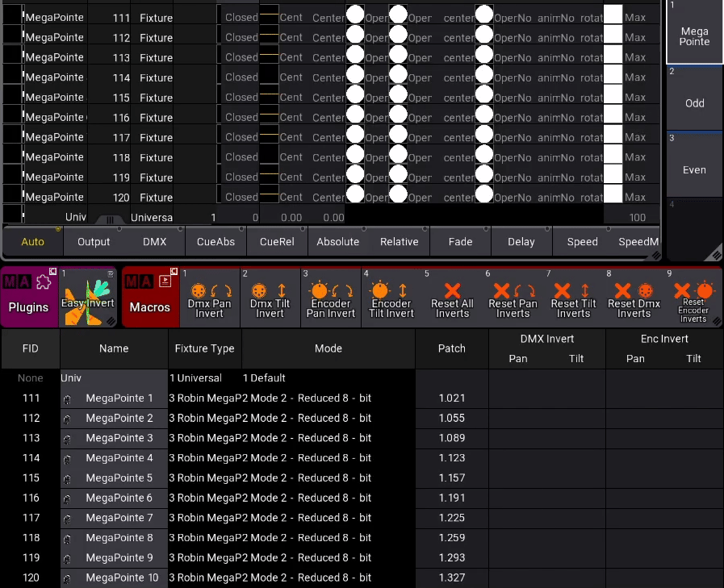Trigger the Encoder Tilt Invert macro
Image resolution: width=724 pixels, height=588 pixels.
pyautogui.click(x=391, y=297)
